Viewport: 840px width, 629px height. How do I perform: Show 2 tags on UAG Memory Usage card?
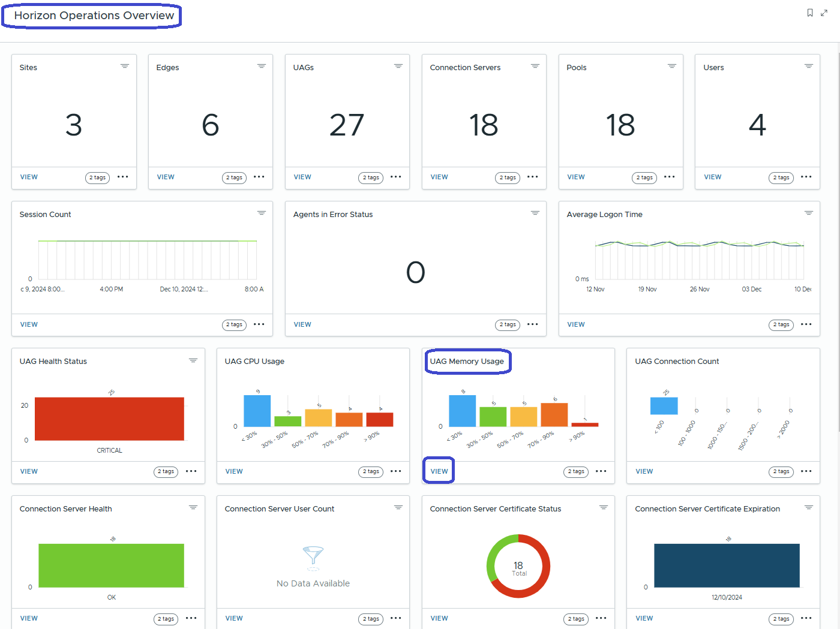[576, 472]
